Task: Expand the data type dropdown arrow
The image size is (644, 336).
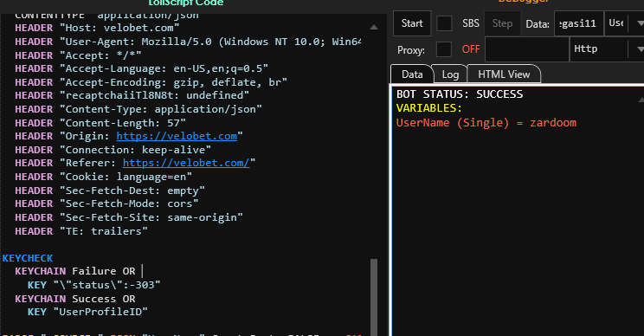Action: click(640, 23)
